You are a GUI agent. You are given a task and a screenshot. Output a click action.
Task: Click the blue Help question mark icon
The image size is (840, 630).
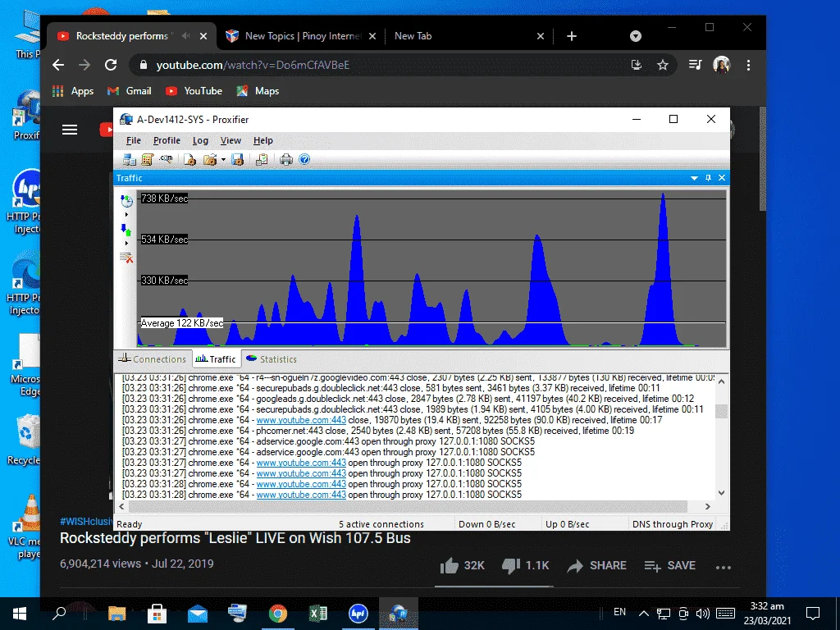coord(304,159)
